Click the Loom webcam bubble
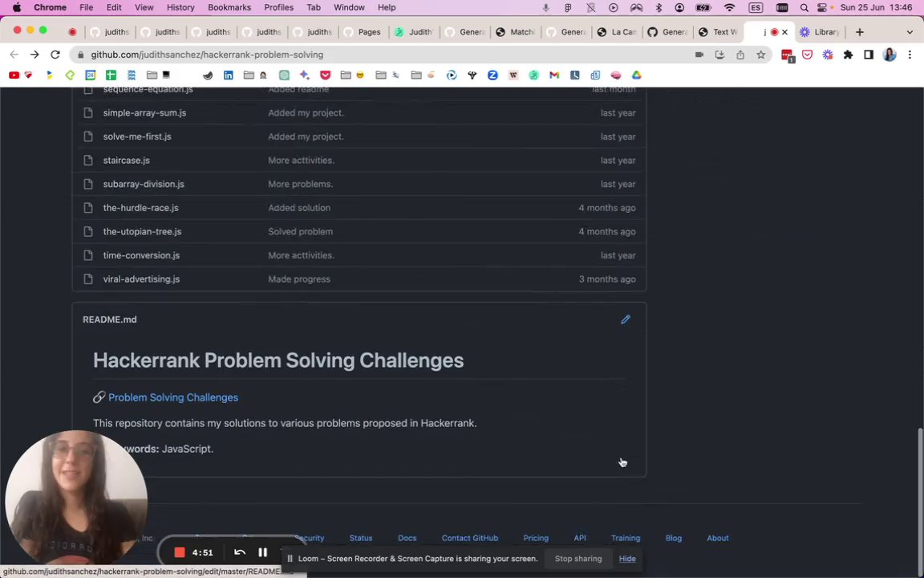The width and height of the screenshot is (924, 578). pyautogui.click(x=76, y=501)
